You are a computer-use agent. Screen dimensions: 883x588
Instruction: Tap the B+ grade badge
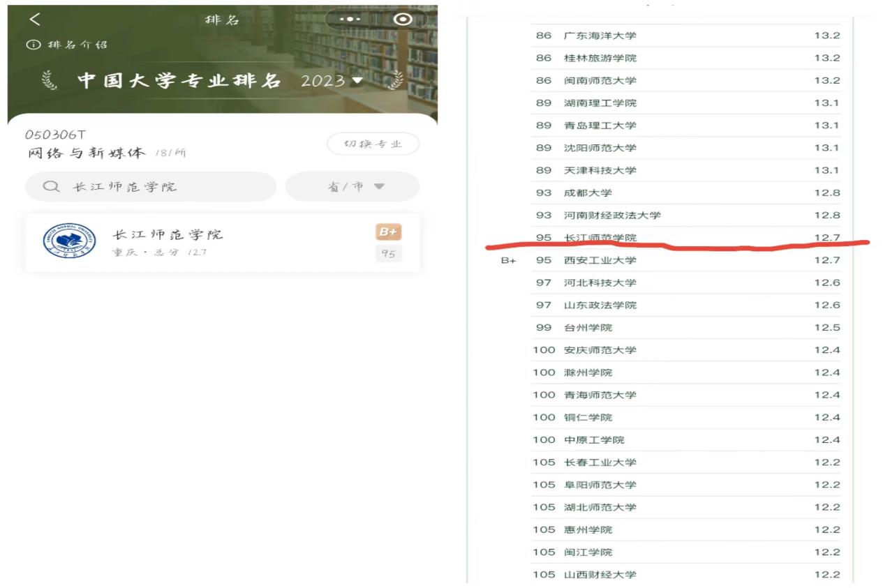coord(388,232)
